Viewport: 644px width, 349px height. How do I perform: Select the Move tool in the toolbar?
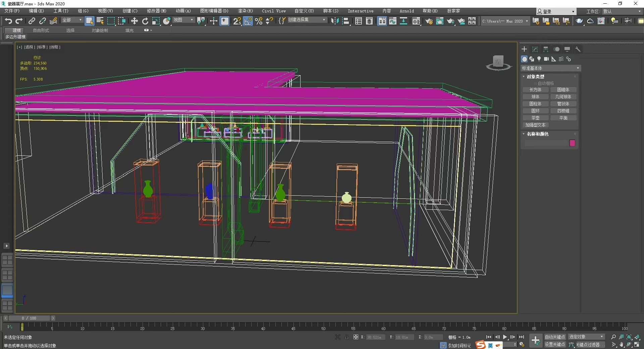click(134, 21)
